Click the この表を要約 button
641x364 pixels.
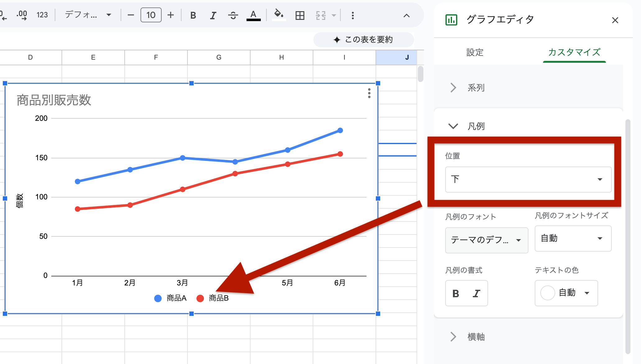[x=363, y=40]
